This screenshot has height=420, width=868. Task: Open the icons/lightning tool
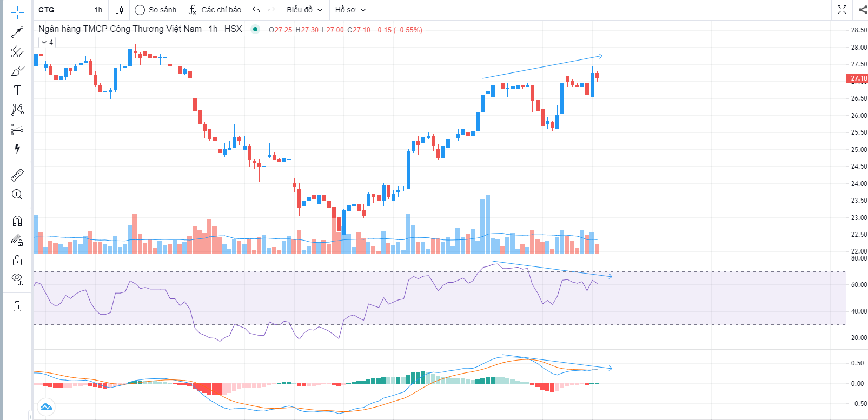click(x=17, y=149)
